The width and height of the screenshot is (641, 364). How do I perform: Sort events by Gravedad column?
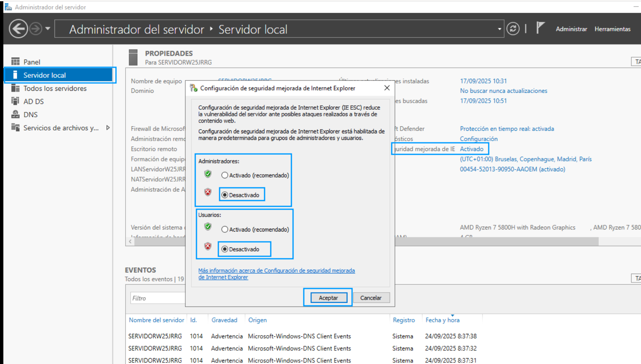225,320
